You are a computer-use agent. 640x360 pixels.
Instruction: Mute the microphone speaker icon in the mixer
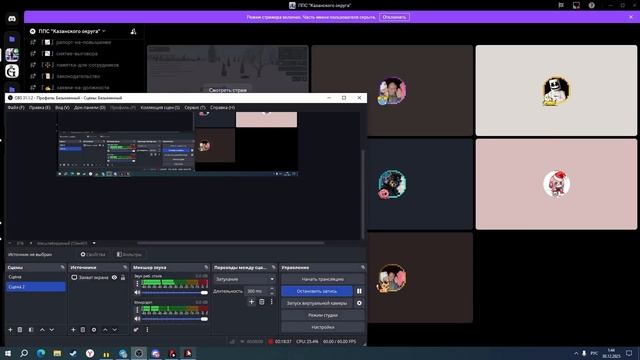point(138,319)
